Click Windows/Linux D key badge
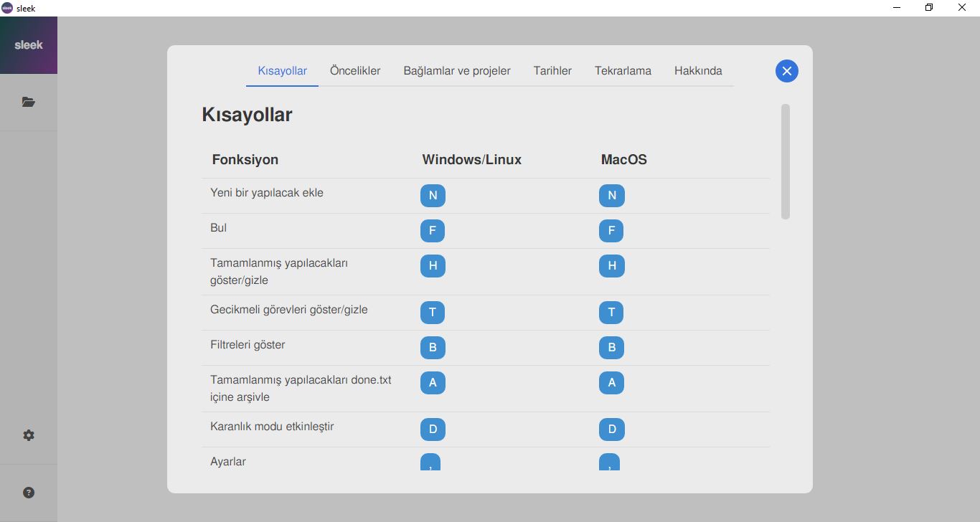Screen dimensions: 980x522 tap(433, 430)
